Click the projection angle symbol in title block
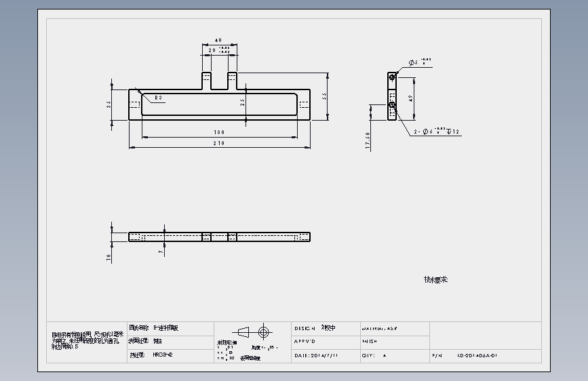 [x=252, y=332]
